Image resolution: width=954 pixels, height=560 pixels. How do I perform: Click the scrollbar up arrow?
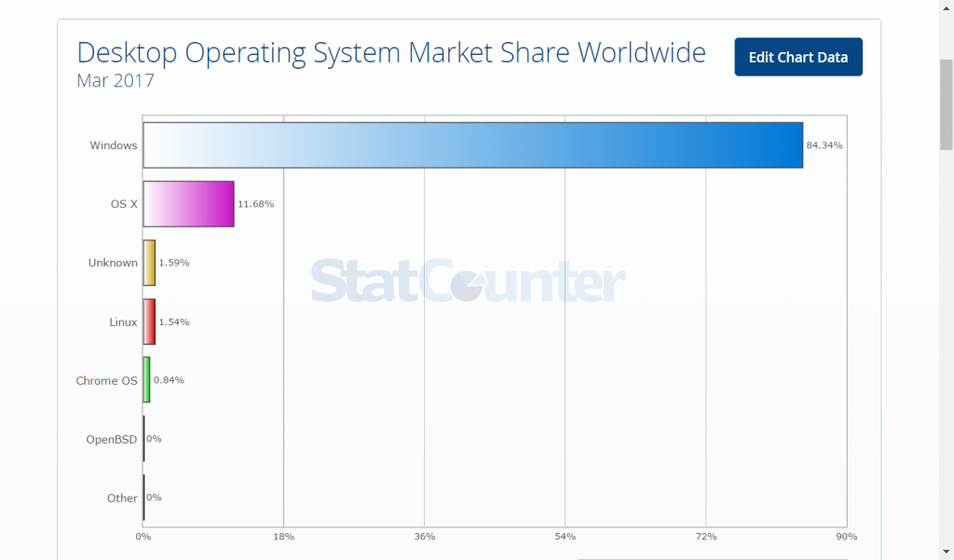point(946,7)
